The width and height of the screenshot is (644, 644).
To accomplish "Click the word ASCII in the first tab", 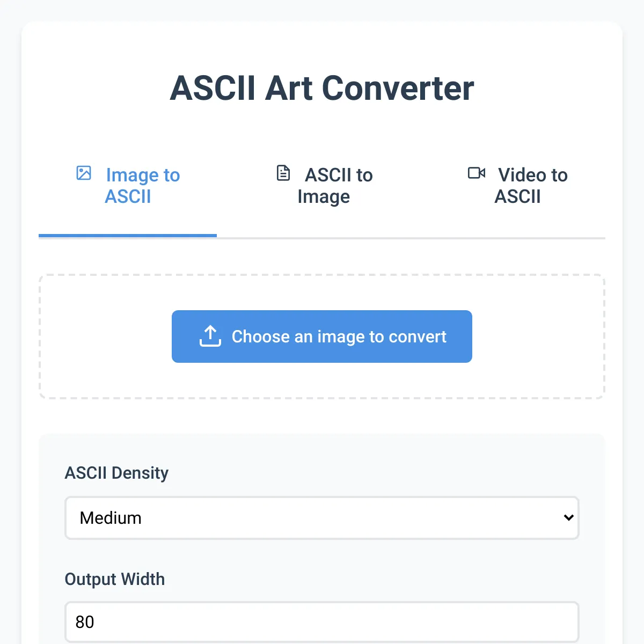I will point(128,196).
